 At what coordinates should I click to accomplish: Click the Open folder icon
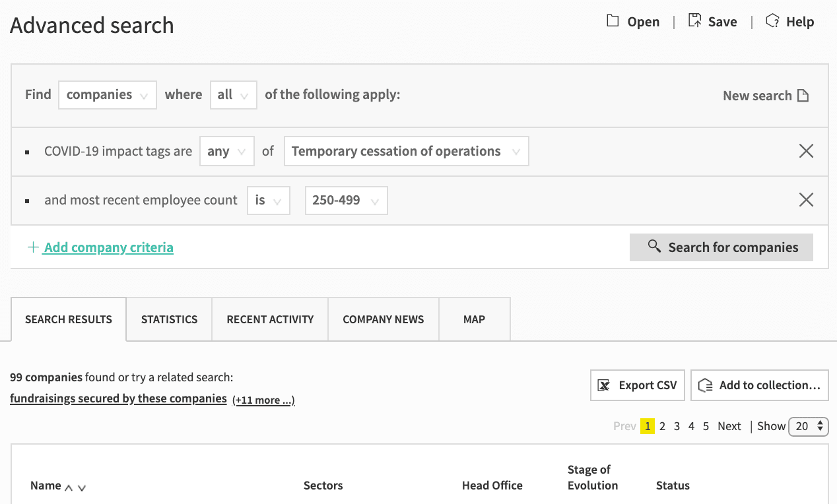(x=613, y=21)
